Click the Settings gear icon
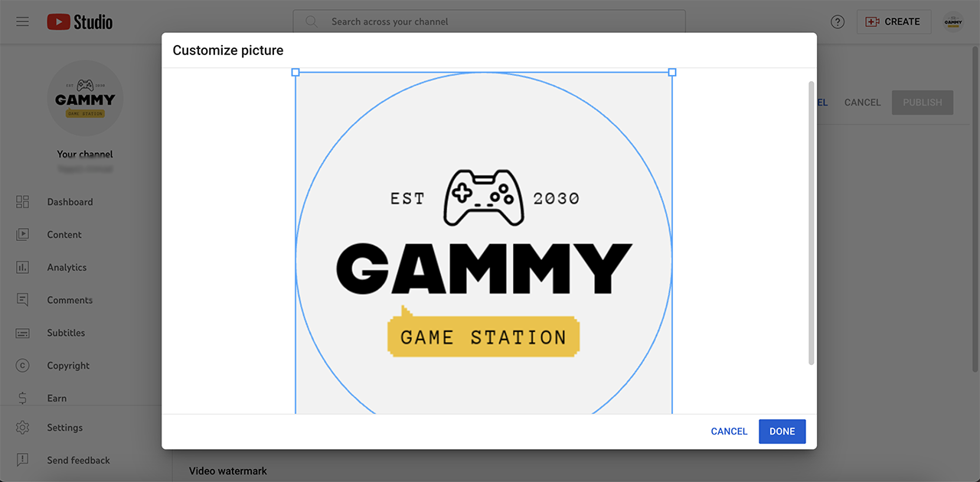The image size is (980, 482). click(22, 428)
